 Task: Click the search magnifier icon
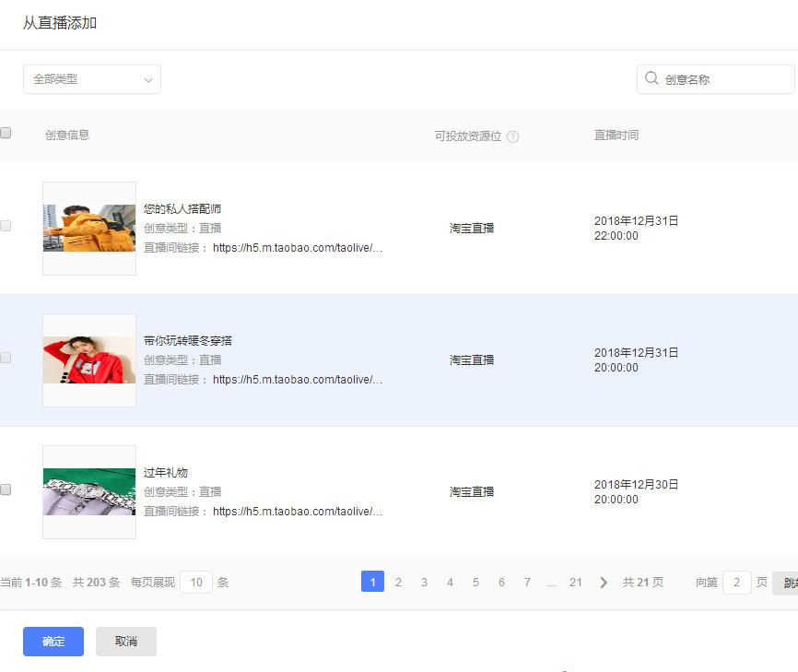pyautogui.click(x=651, y=79)
